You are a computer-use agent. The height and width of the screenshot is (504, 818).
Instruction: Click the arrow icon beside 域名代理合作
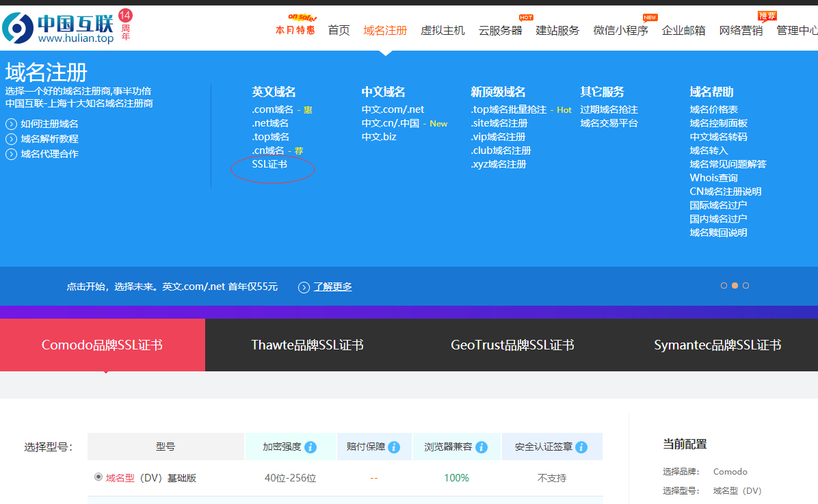click(12, 155)
